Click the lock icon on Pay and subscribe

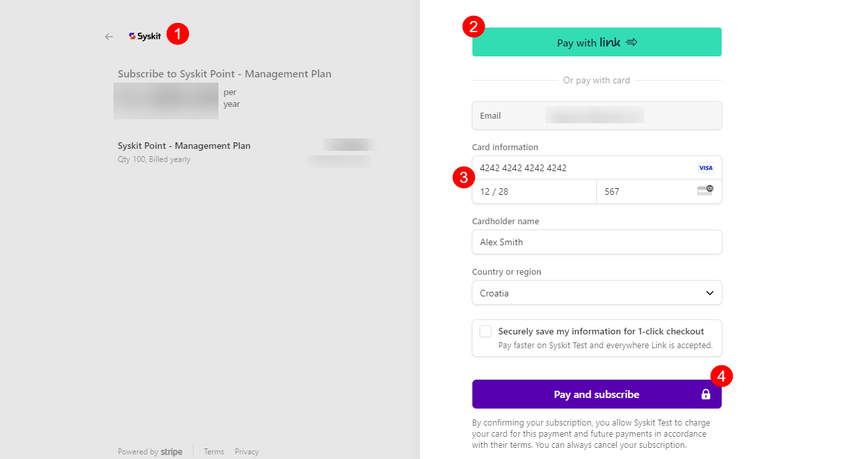click(x=706, y=394)
